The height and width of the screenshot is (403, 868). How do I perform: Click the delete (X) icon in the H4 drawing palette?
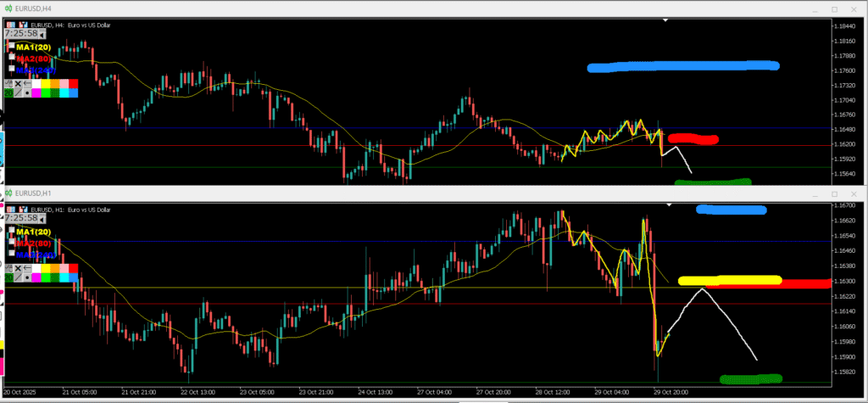[x=18, y=83]
